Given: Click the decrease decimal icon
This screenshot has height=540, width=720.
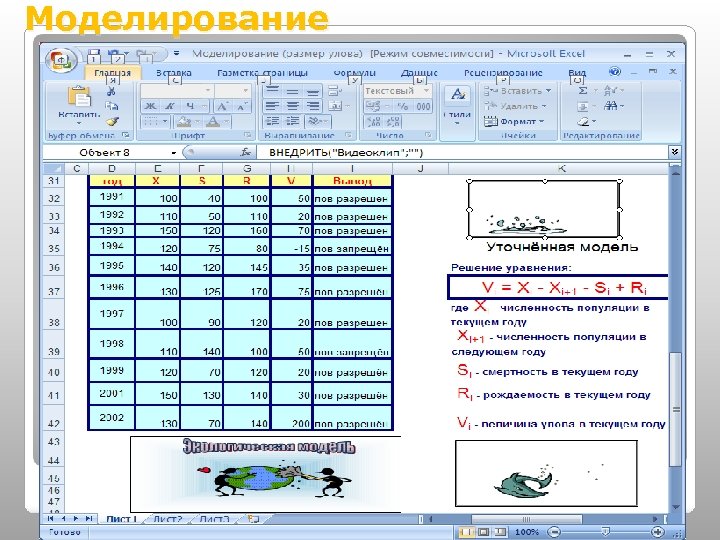Looking at the screenshot, I should (x=394, y=122).
